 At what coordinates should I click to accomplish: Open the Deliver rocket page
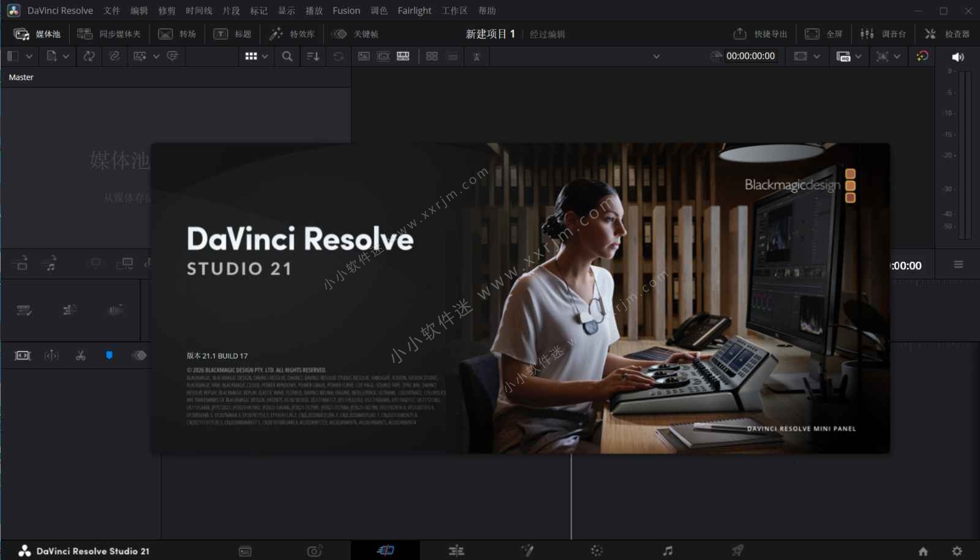(738, 551)
